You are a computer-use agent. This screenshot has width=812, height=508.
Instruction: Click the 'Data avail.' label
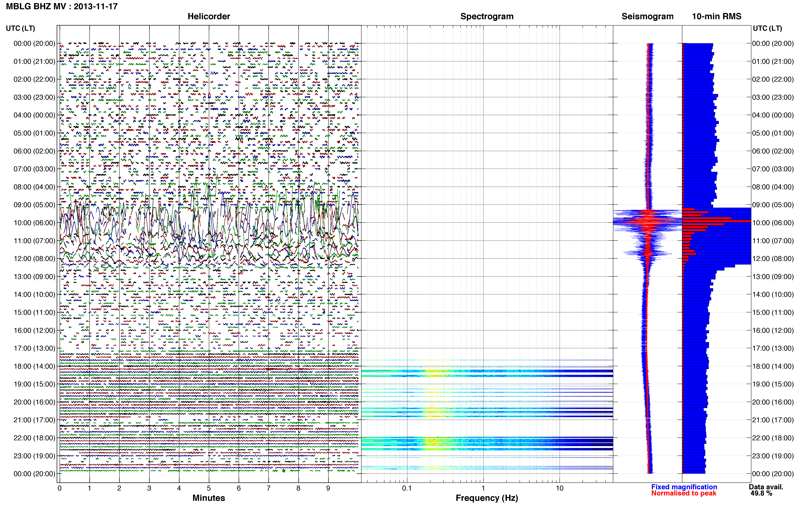tap(766, 487)
